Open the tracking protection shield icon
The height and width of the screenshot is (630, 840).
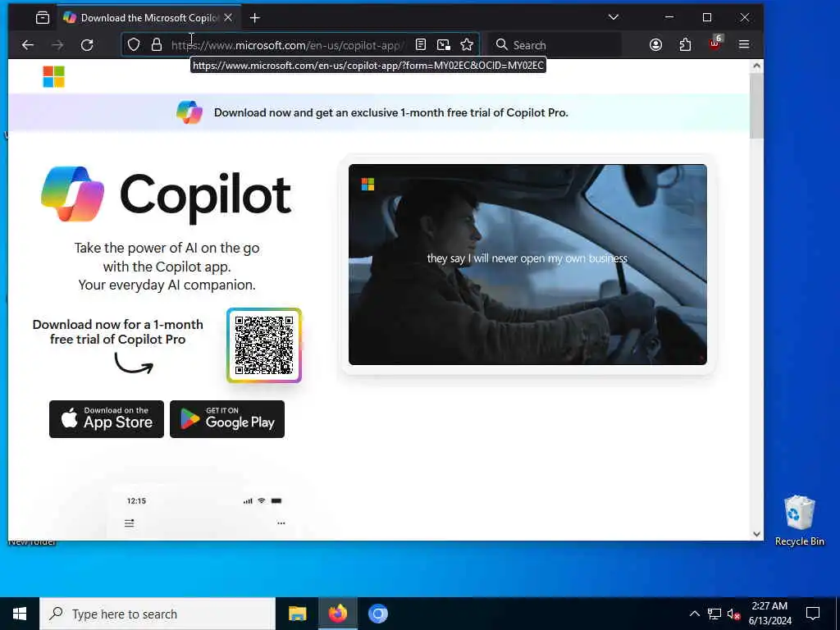point(134,45)
